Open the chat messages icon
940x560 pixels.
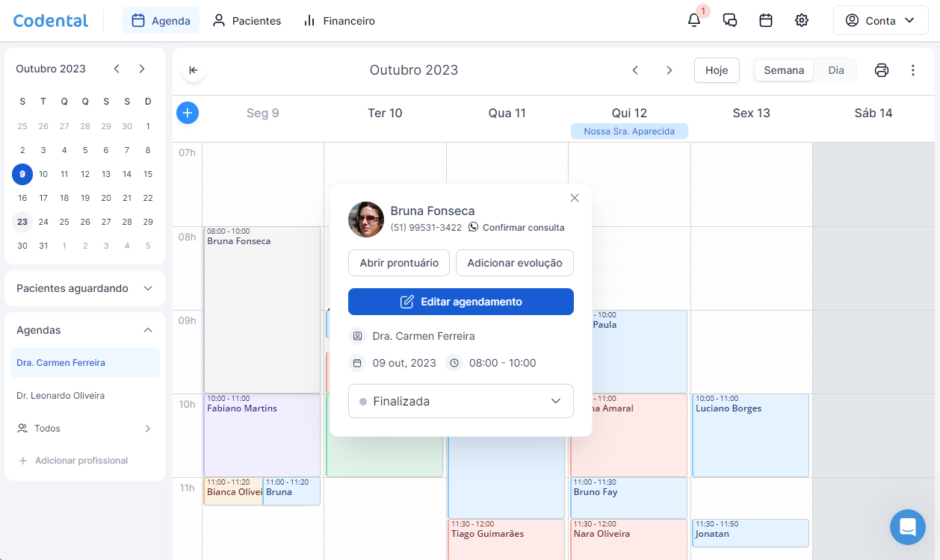point(730,21)
